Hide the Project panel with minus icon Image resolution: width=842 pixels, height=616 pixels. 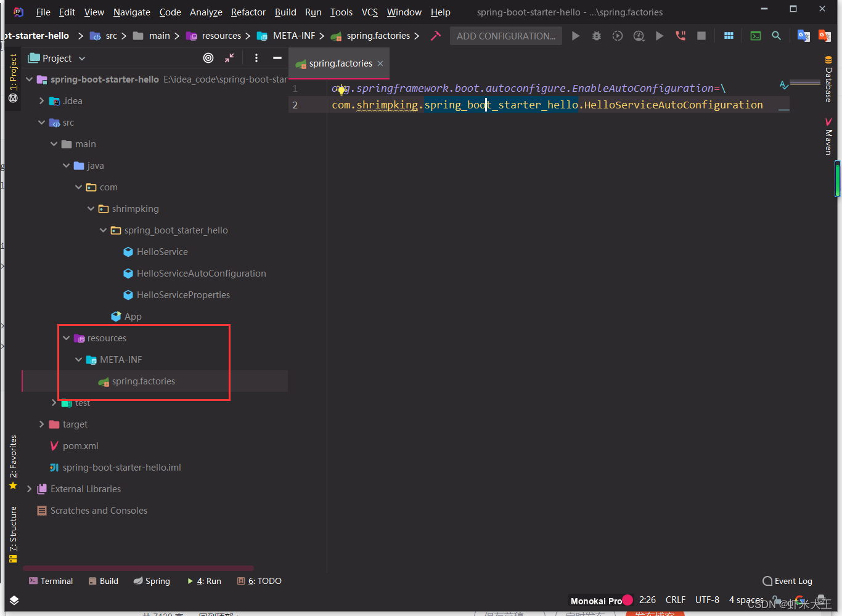277,58
